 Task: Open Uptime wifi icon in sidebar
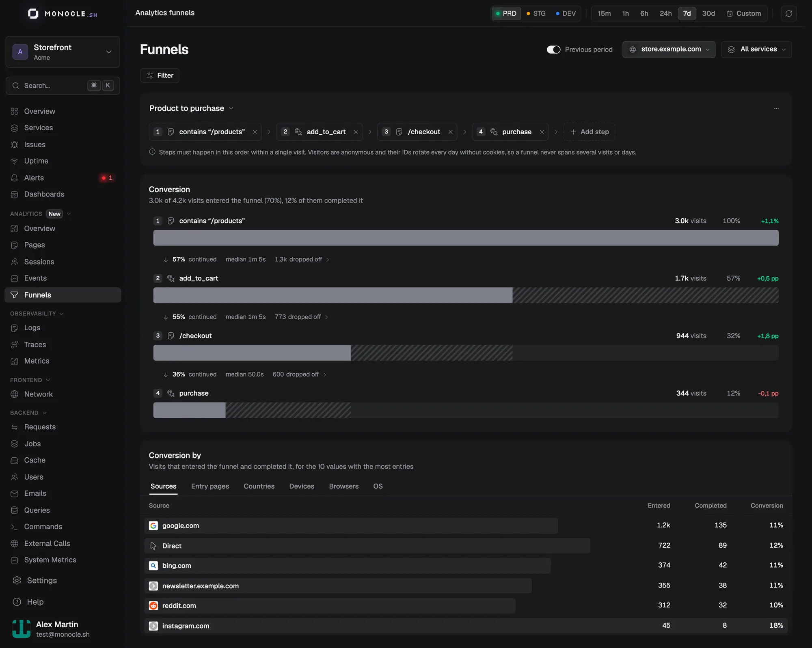(15, 161)
